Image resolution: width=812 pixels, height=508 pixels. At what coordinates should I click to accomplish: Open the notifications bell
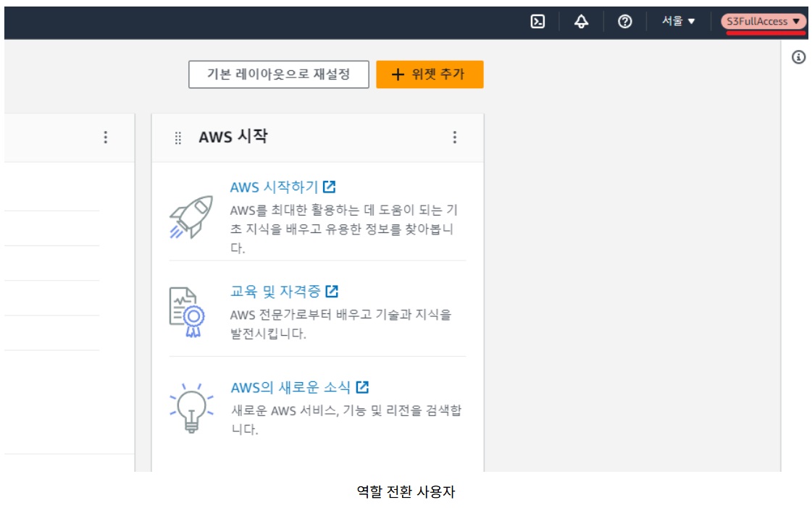tap(581, 22)
